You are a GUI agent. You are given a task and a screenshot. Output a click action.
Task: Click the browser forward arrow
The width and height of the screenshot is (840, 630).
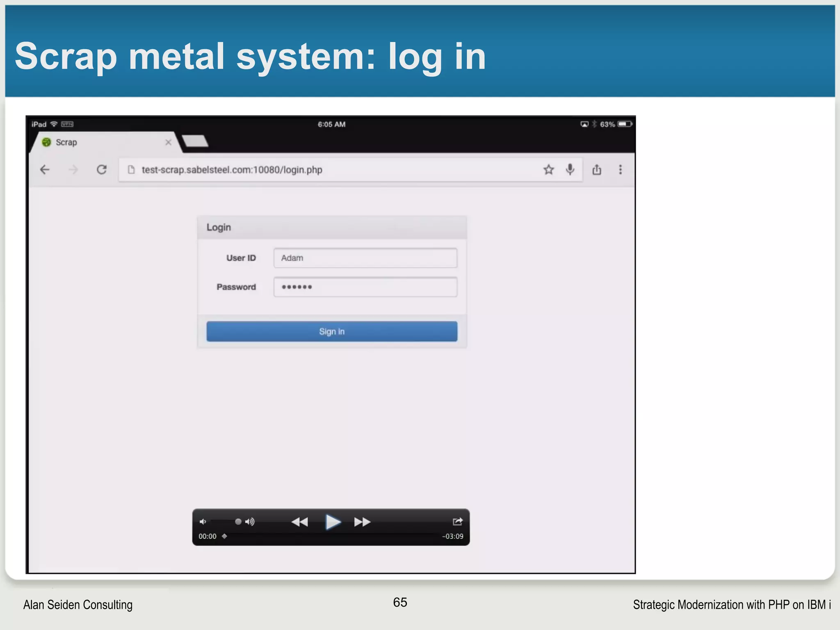point(73,169)
